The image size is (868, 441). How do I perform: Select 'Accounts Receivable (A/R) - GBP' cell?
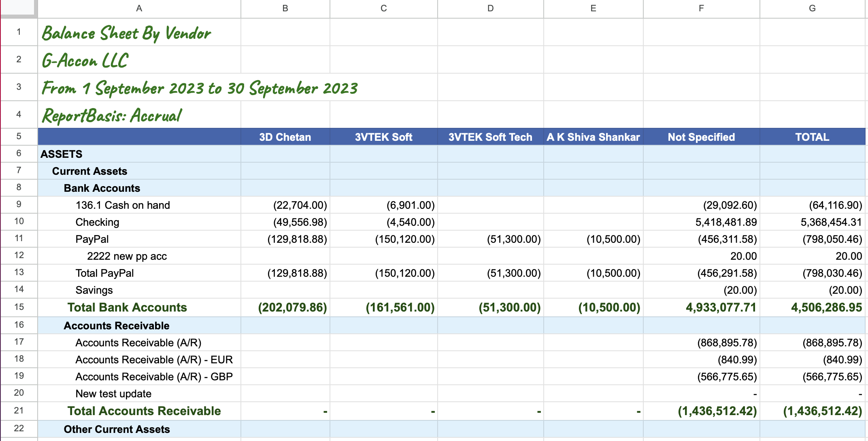[x=139, y=376]
